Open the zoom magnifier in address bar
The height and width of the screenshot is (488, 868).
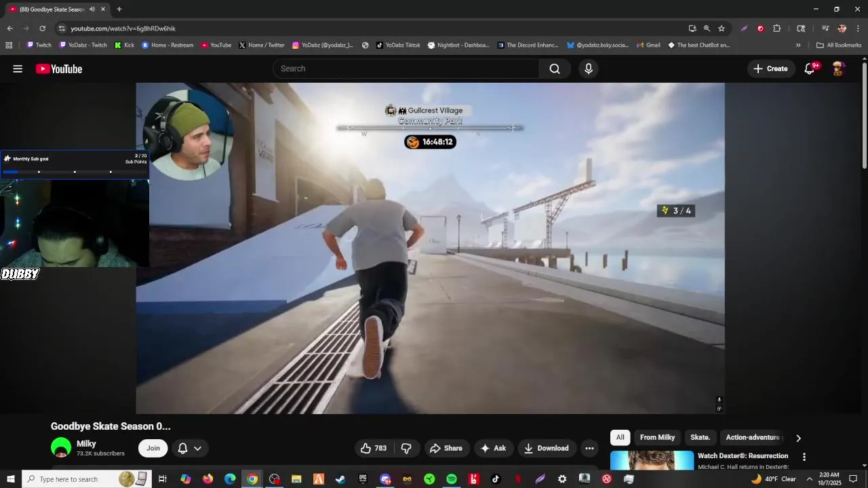(707, 28)
